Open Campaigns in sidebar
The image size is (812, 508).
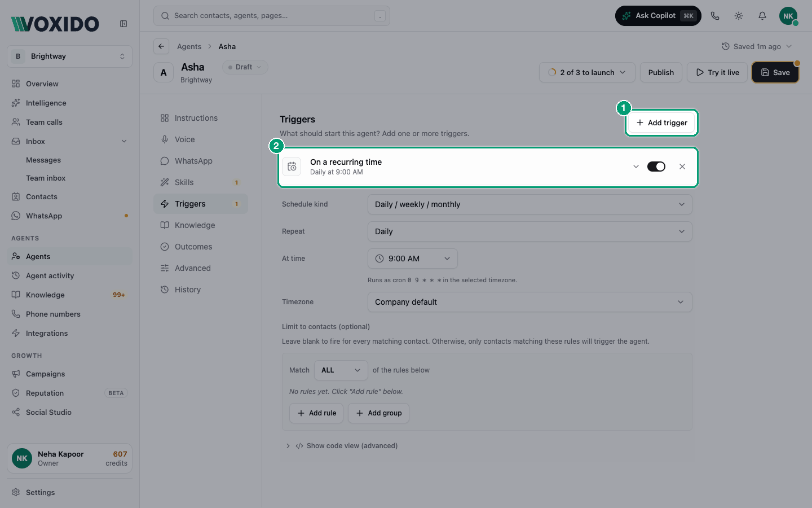70,374
